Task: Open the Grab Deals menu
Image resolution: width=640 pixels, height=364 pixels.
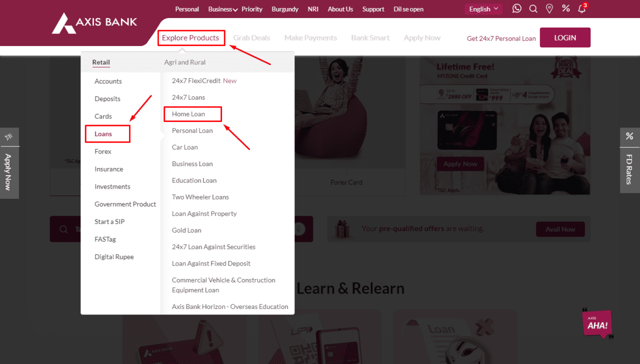Action: (x=251, y=37)
